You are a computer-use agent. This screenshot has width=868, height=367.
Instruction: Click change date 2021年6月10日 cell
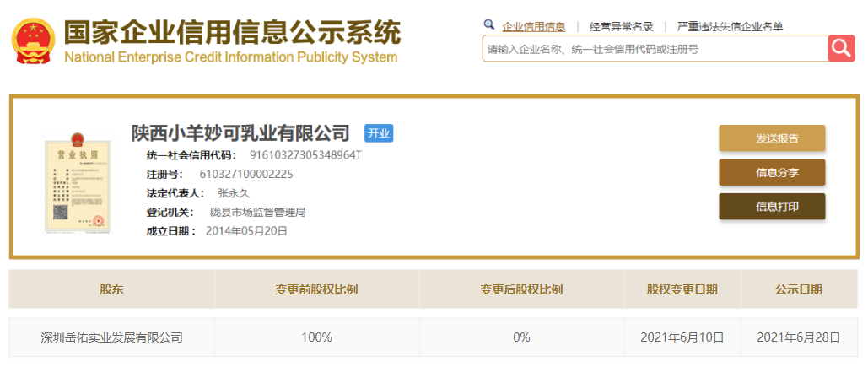pyautogui.click(x=682, y=337)
